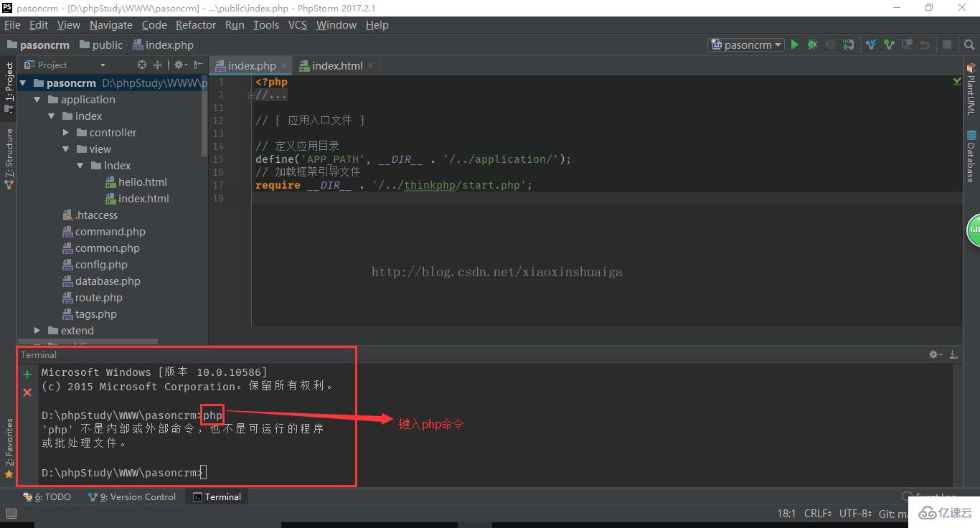Open the Refactor menu

(x=196, y=24)
